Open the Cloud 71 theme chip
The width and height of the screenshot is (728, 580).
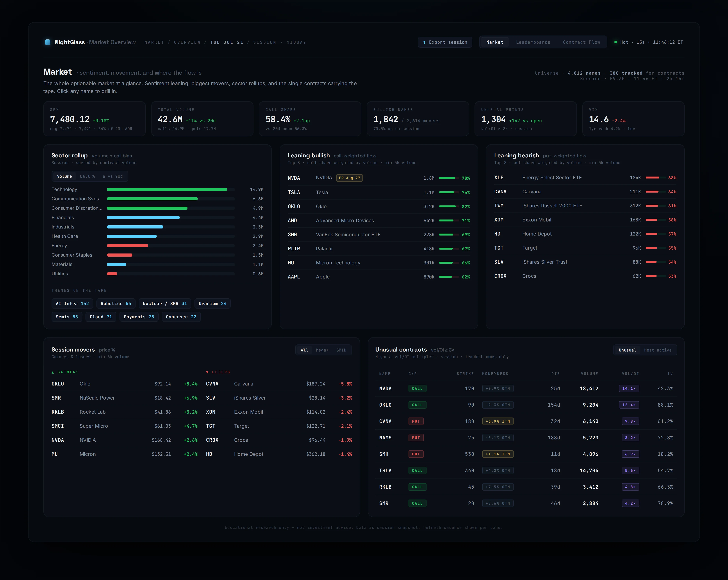point(101,317)
